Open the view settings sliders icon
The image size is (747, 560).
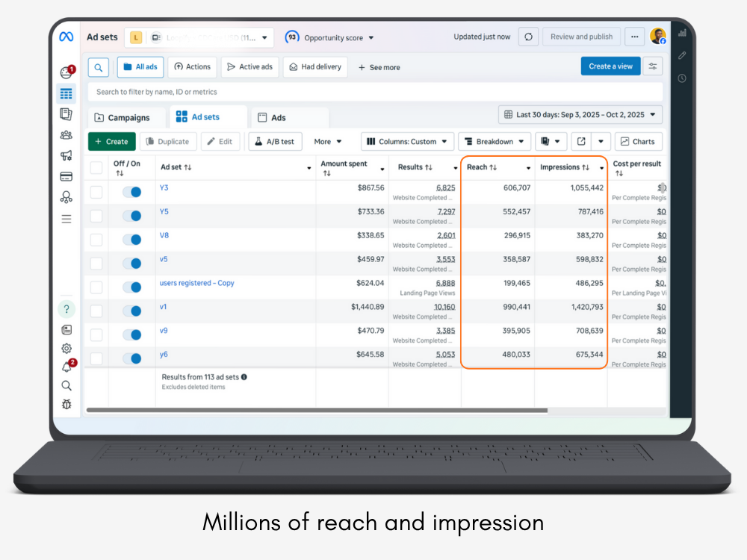(653, 66)
